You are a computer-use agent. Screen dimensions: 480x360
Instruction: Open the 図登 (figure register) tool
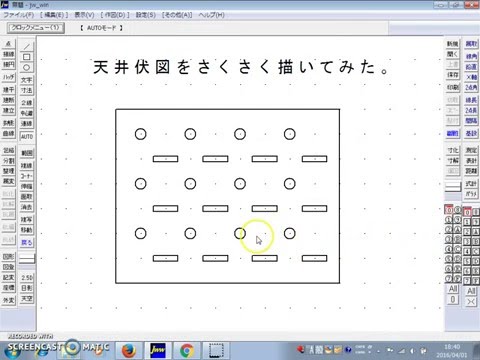[9, 267]
